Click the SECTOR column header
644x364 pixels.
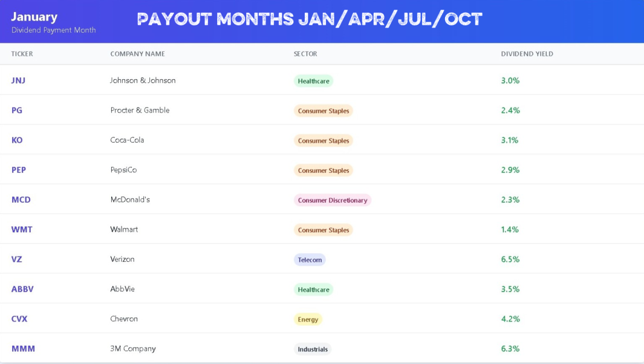coord(305,54)
